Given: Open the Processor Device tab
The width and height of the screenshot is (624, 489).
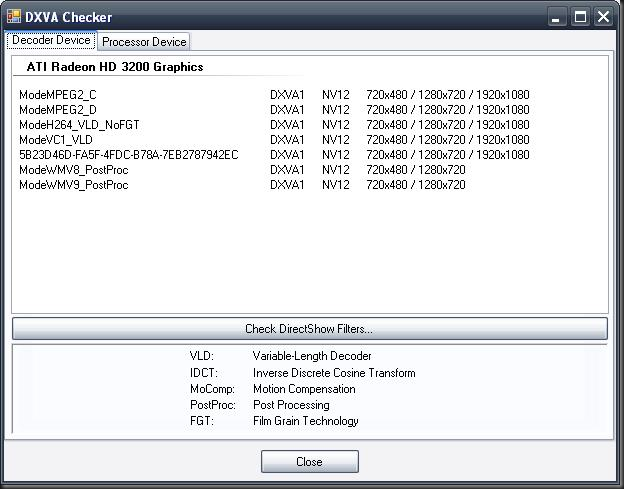Looking at the screenshot, I should [x=144, y=42].
